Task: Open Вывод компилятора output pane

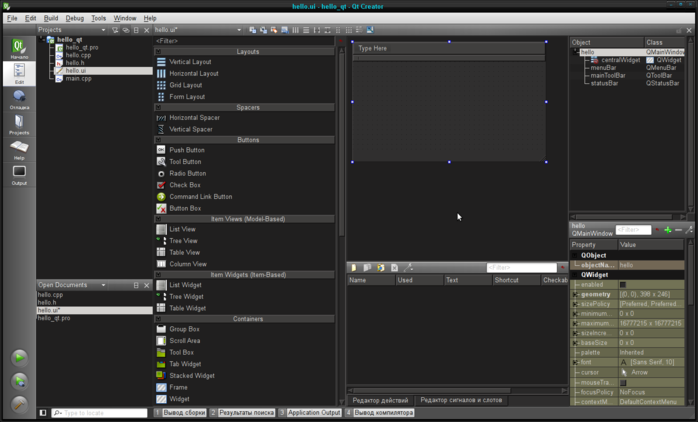Action: tap(380, 413)
